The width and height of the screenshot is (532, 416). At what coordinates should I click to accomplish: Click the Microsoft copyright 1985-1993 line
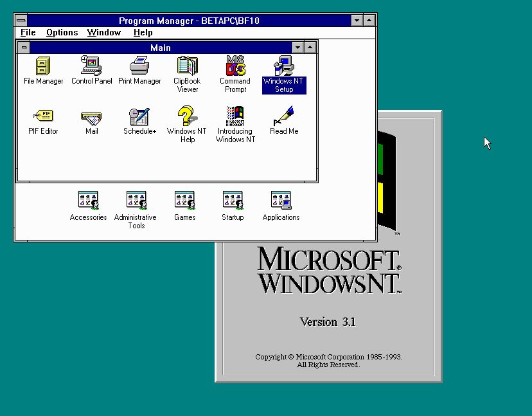coord(328,357)
